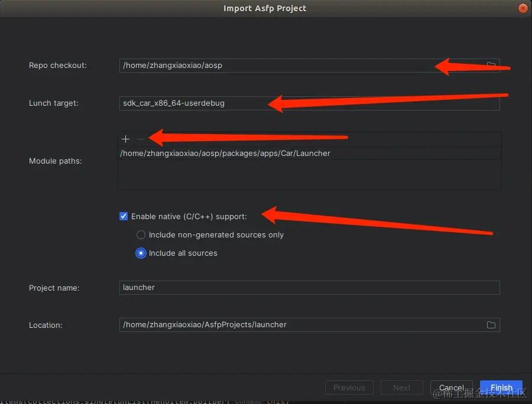
Task: Click the Project name input field
Action: 309,288
